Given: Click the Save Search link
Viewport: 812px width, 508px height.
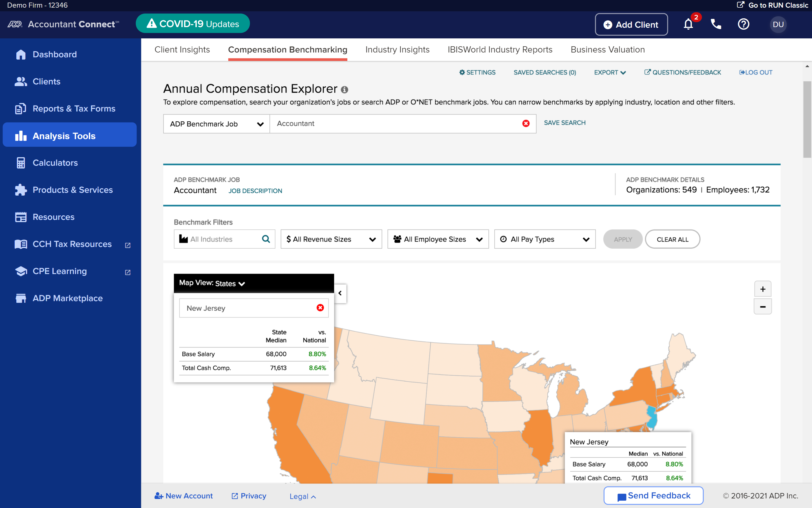Looking at the screenshot, I should click(565, 123).
